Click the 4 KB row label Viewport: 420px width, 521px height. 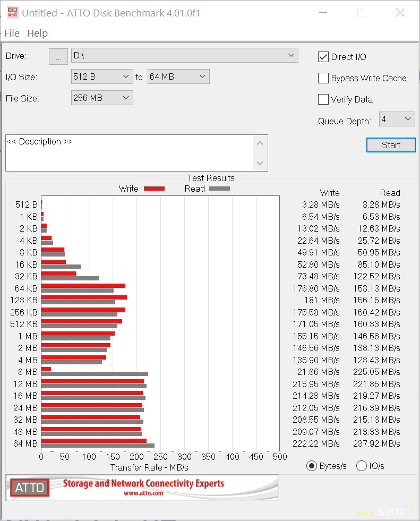pyautogui.click(x=29, y=241)
